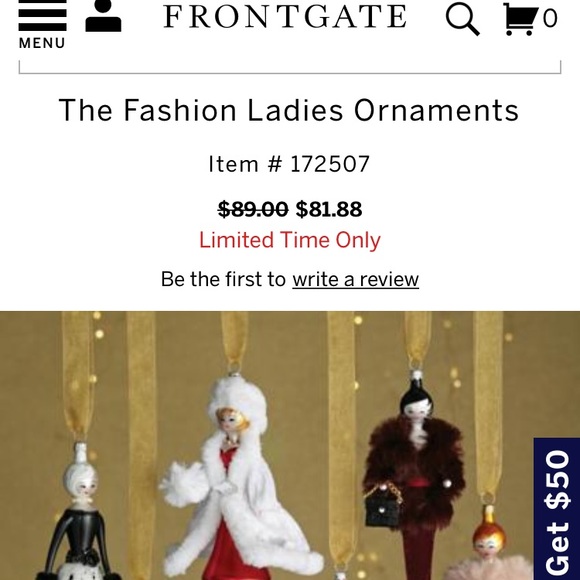This screenshot has width=580, height=580.
Task: Click The Fashion Ladies Ornaments title
Action: (x=289, y=110)
